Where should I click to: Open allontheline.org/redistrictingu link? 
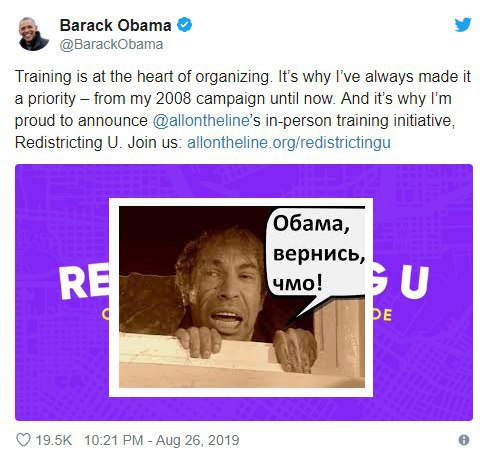pyautogui.click(x=289, y=143)
